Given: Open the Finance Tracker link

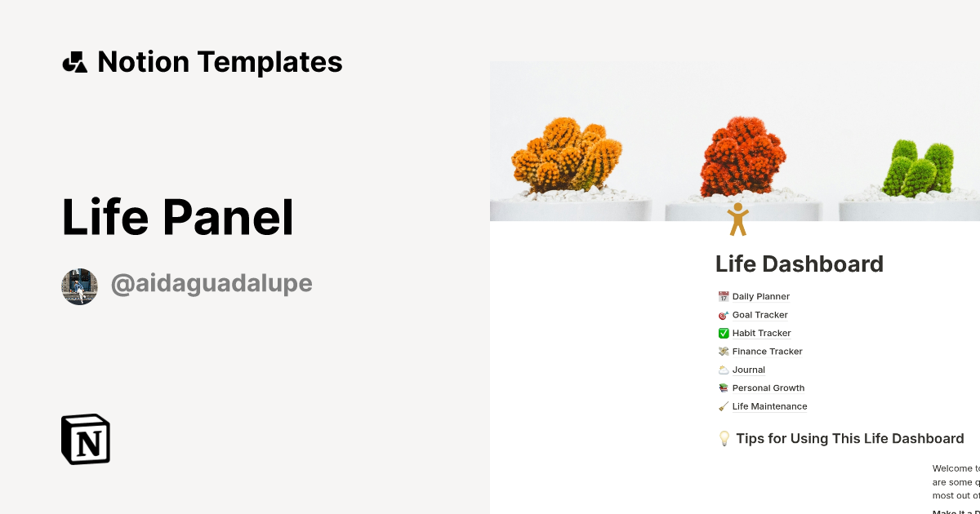Looking at the screenshot, I should tap(767, 351).
